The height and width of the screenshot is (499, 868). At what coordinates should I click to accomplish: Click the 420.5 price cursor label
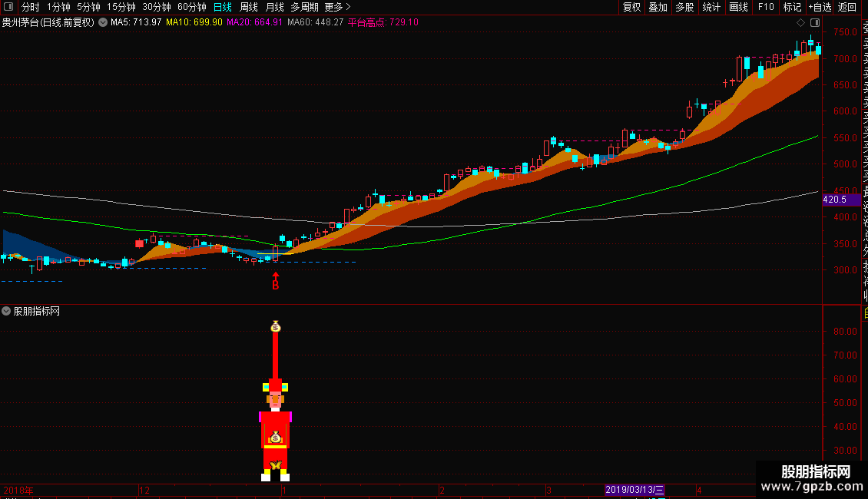coord(841,200)
